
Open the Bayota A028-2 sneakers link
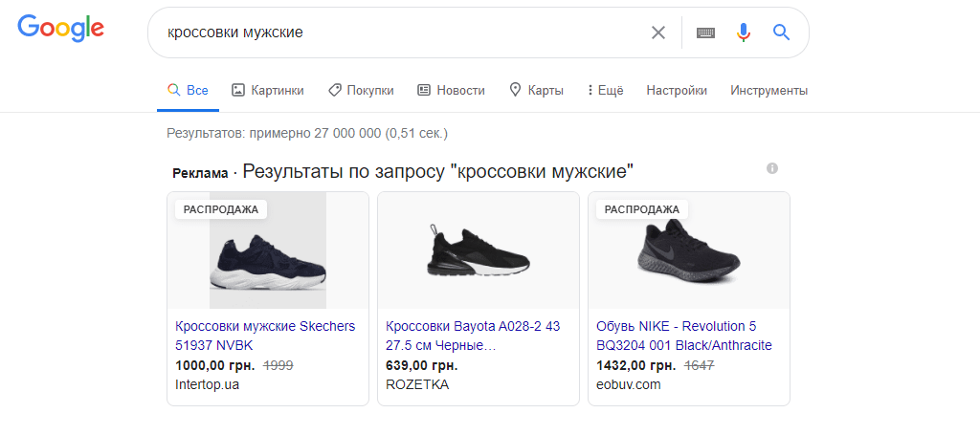tap(473, 336)
